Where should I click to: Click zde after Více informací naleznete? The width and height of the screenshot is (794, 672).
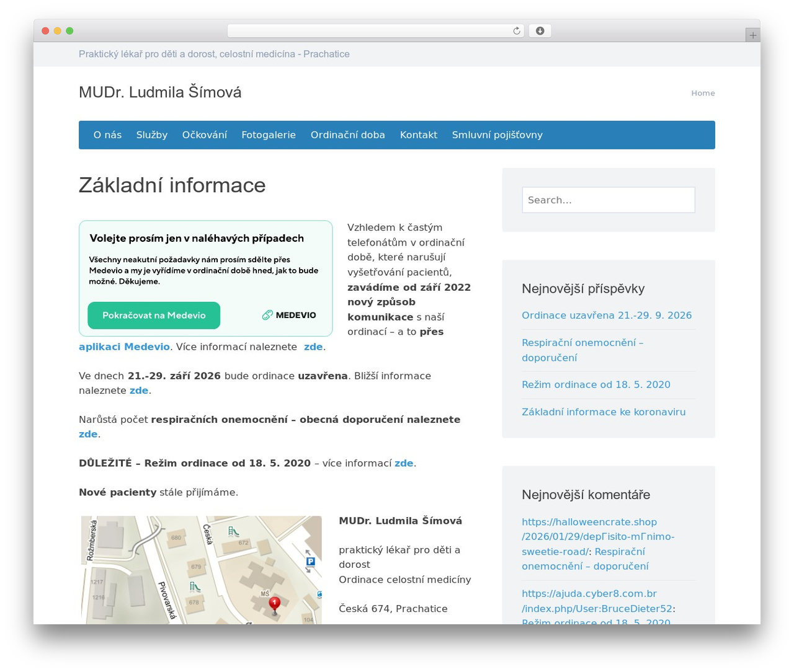coord(313,347)
